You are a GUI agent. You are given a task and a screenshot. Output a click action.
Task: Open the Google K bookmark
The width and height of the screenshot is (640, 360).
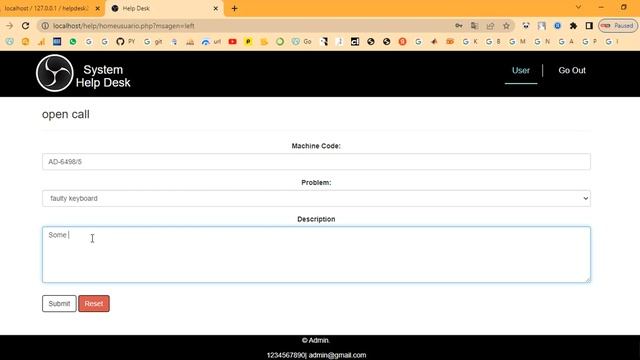[x=470, y=42]
